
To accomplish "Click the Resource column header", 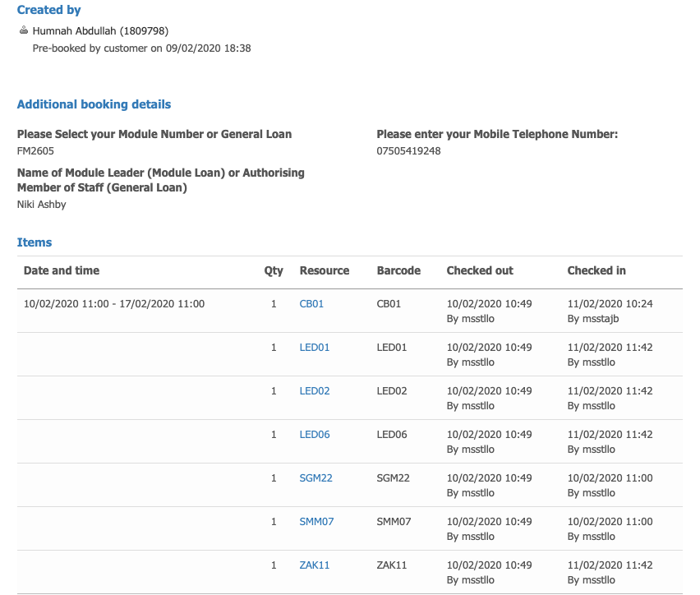I will 324,270.
